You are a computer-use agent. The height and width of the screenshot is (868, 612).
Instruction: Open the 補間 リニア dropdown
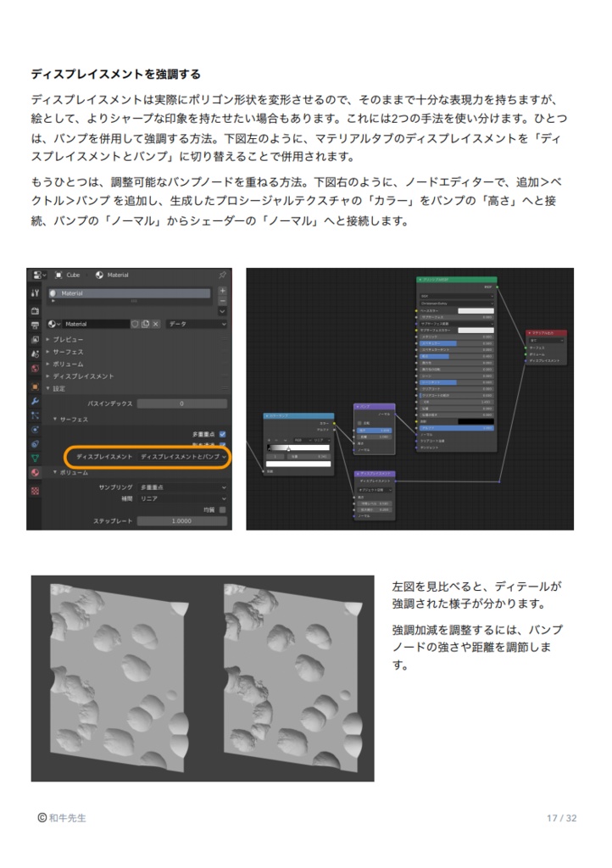[x=182, y=498]
